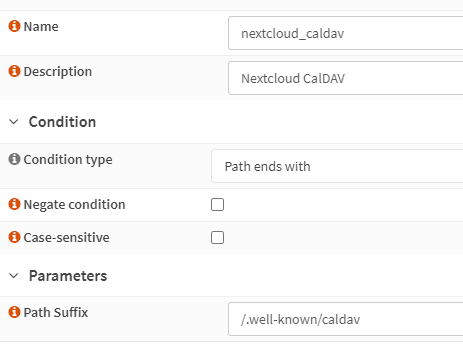Screen dimensions: 463x361
Task: Show help for the Description field
Action: [x=14, y=71]
